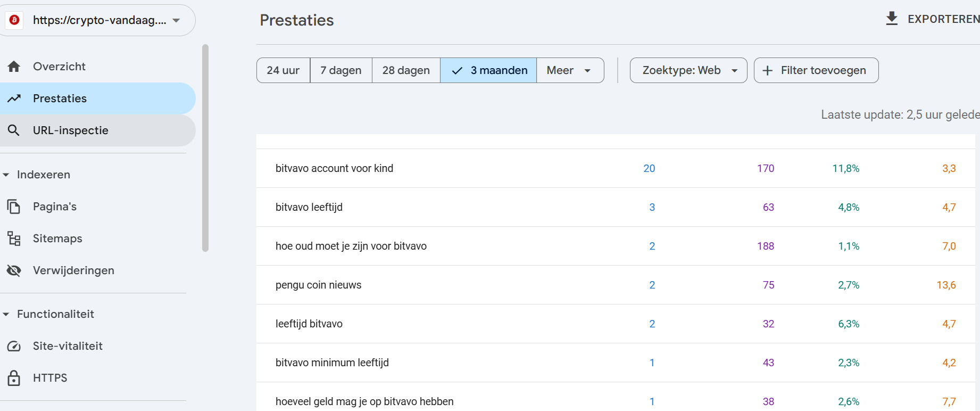Viewport: 980px width, 411px height.
Task: Go to Verwijderingen report
Action: tap(98, 270)
